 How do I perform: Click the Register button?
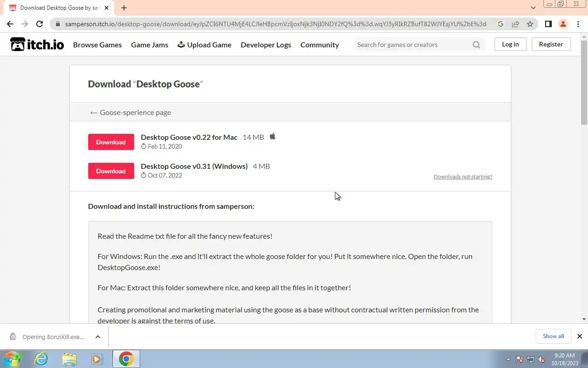tap(551, 44)
